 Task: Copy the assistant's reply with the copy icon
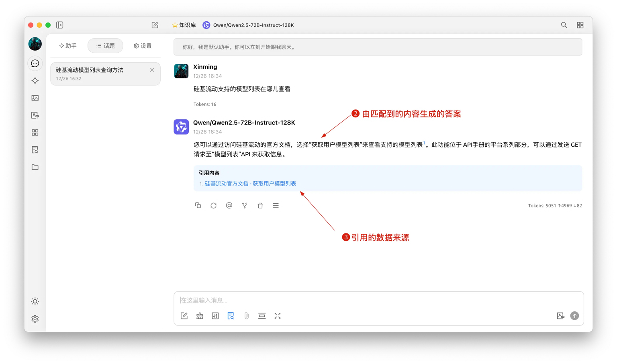198,205
